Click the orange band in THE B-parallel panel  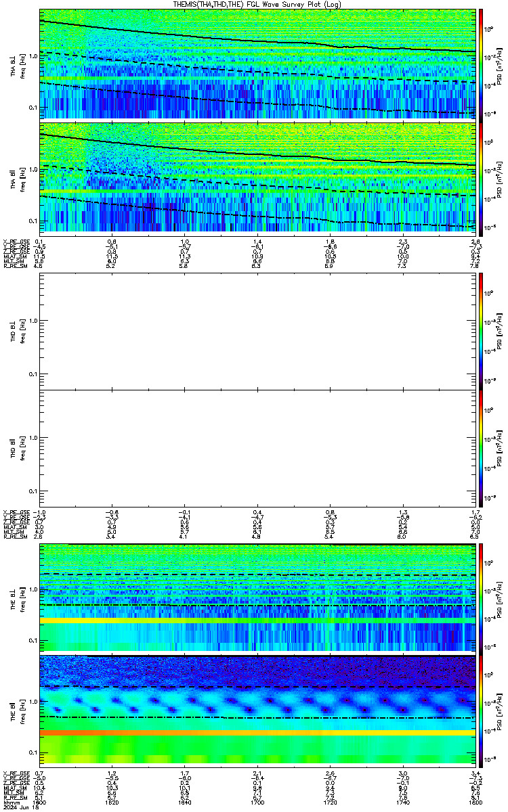tap(258, 733)
